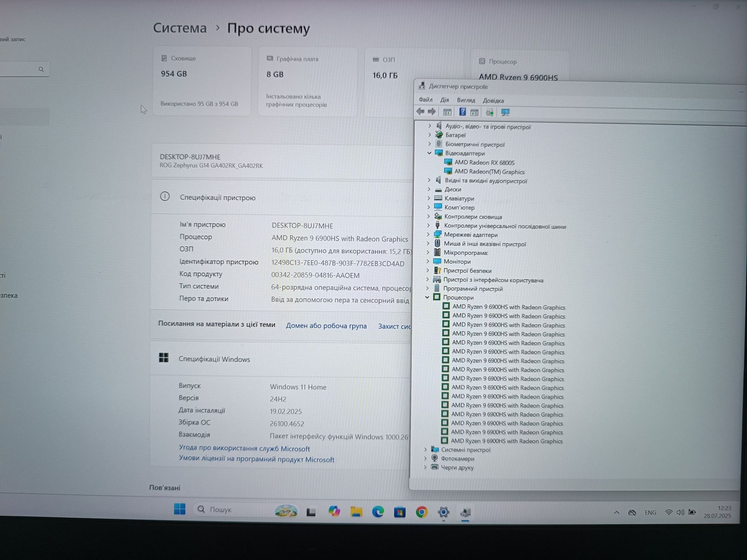
Task: Open the Захист системи link
Action: click(394, 326)
